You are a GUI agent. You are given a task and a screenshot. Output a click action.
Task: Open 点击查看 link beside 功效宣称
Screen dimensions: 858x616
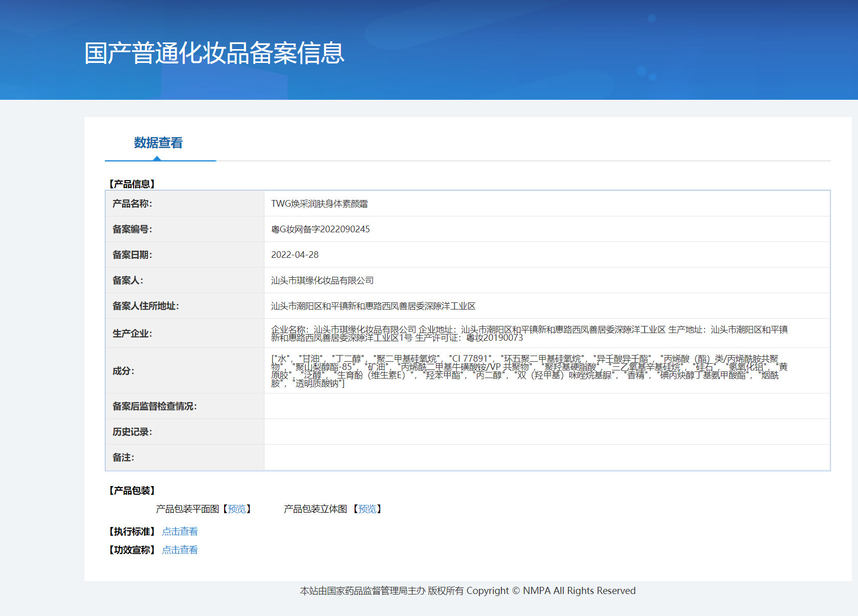tap(180, 550)
